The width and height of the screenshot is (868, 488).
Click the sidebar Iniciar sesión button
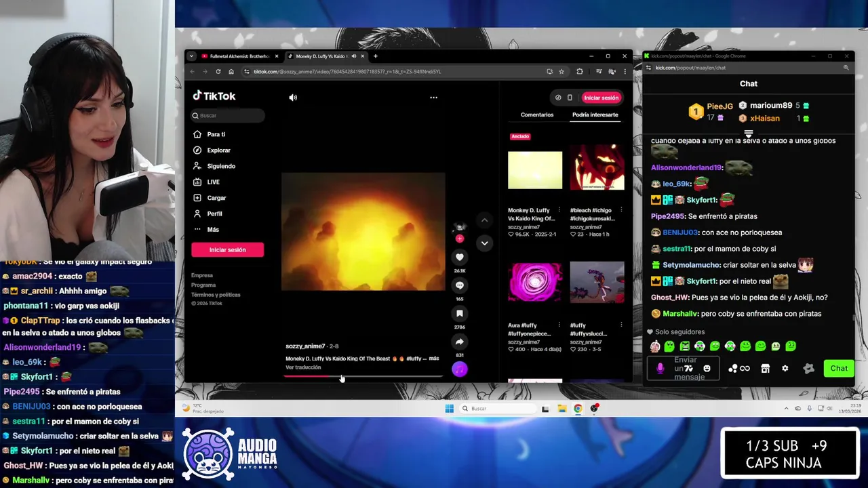pos(227,249)
